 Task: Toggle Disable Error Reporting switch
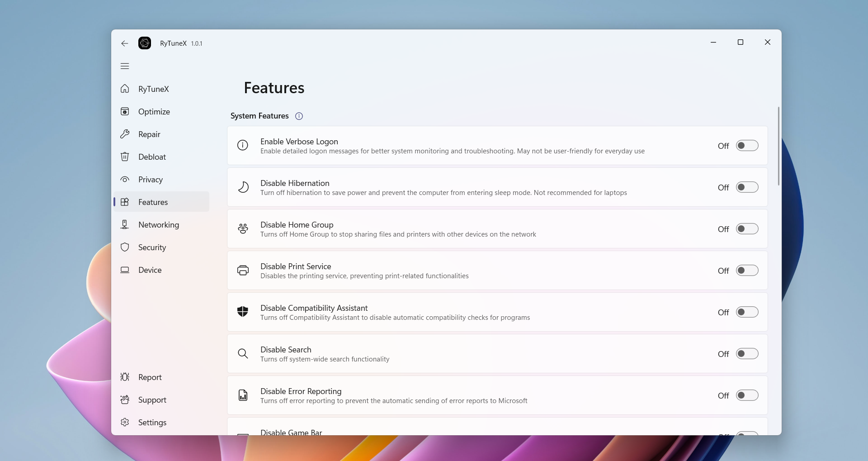(x=747, y=395)
